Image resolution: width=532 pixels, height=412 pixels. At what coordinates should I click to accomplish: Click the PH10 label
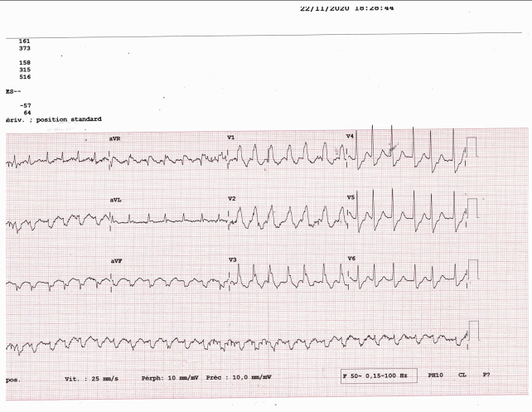pos(435,375)
